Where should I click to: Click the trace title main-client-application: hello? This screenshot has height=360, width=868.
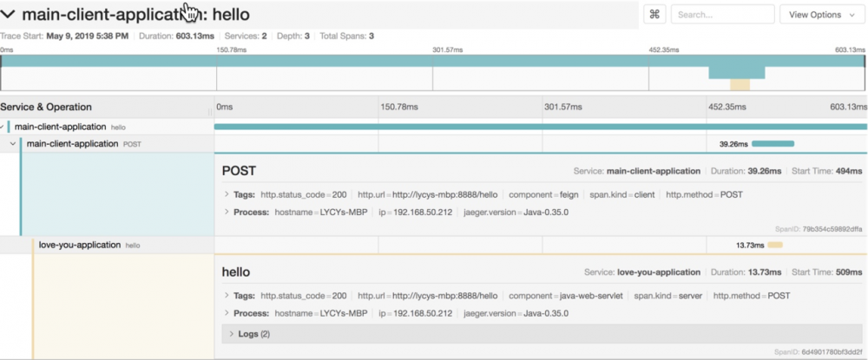[x=135, y=15]
